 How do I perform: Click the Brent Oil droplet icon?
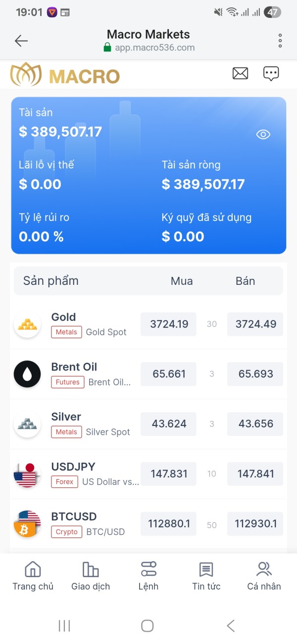point(27,374)
